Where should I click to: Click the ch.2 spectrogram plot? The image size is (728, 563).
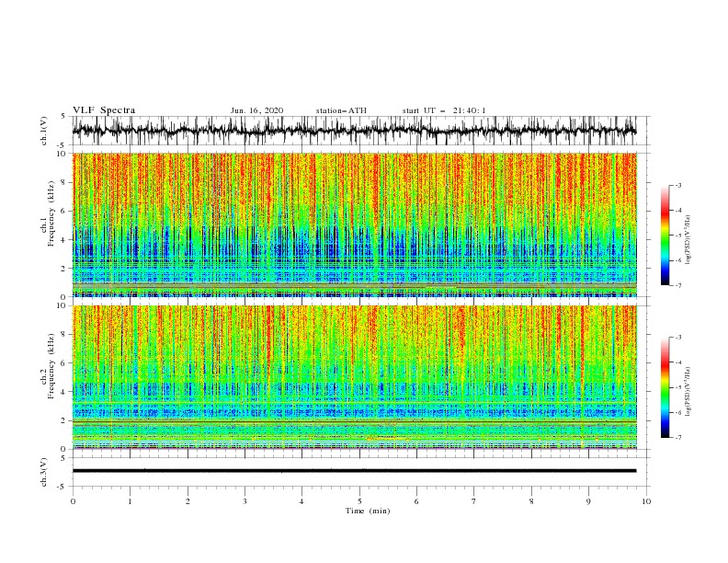tap(354, 377)
